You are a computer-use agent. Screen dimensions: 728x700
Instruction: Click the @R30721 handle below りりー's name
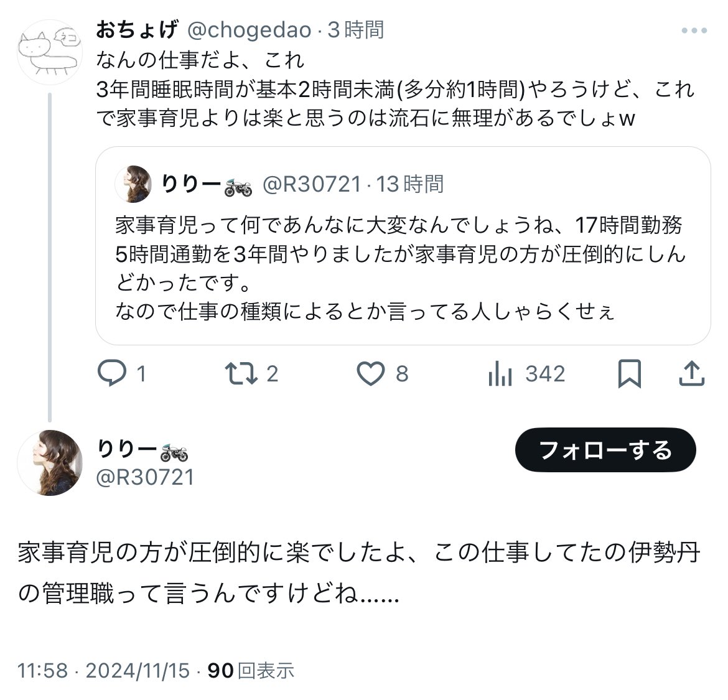pos(146,477)
